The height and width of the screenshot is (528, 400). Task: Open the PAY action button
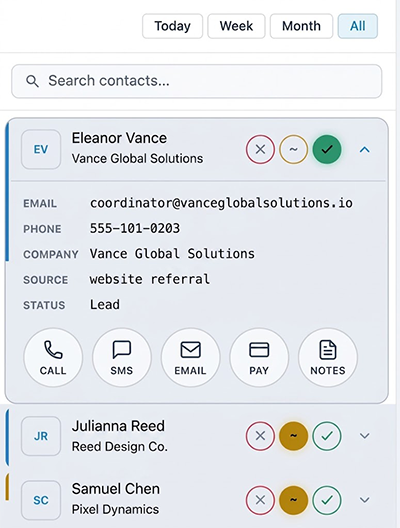pos(259,357)
